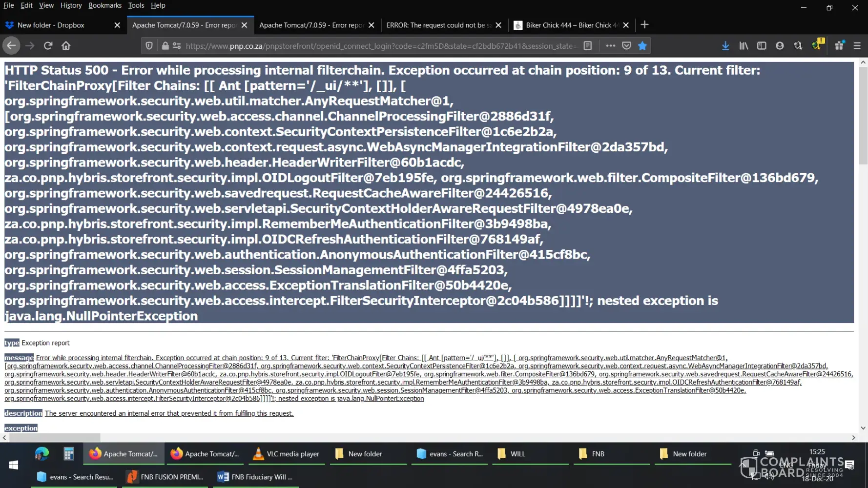This screenshot has width=868, height=488.
Task: Open the View menu
Action: point(46,5)
